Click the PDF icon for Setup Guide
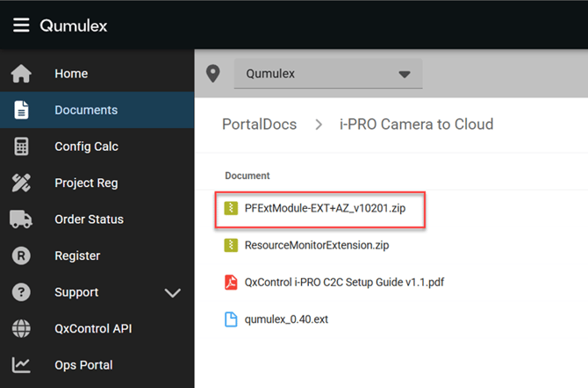This screenshot has height=388, width=588. [231, 282]
